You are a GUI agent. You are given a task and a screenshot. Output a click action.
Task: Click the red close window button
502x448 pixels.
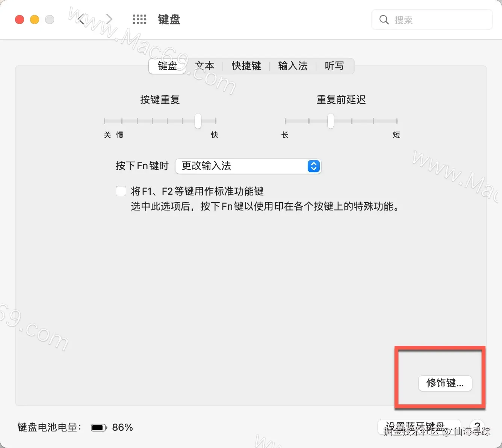(x=20, y=20)
